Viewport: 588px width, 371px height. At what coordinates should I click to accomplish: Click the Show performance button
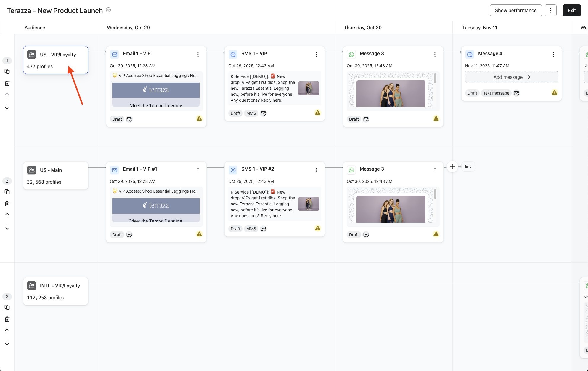(x=516, y=10)
